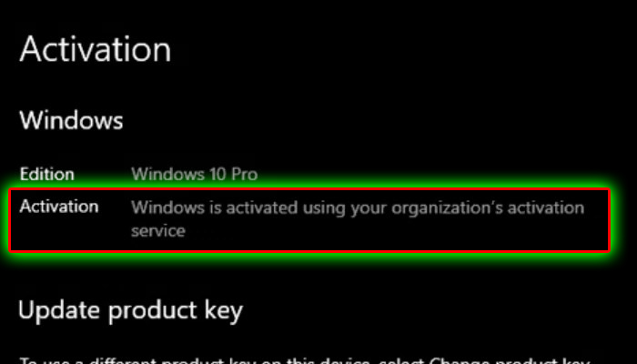Screen dimensions: 637x364
Task: Click the Edition label
Action: (47, 175)
